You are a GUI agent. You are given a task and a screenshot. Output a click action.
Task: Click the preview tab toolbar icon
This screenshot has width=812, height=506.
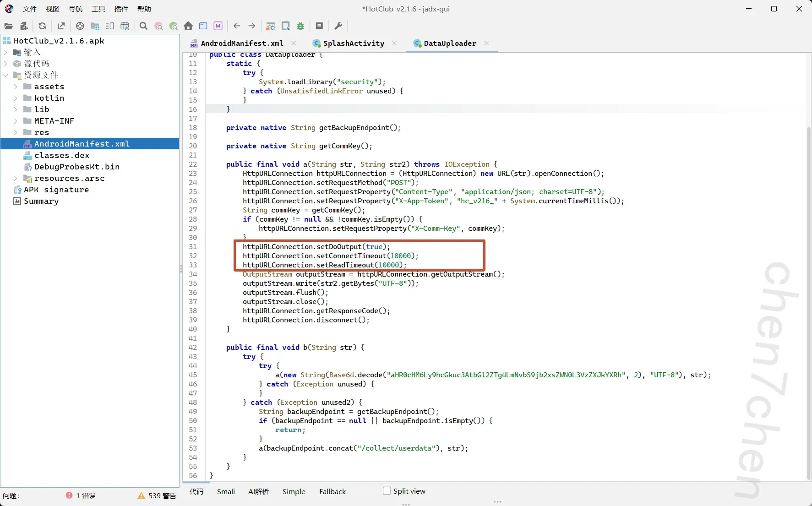(110, 26)
